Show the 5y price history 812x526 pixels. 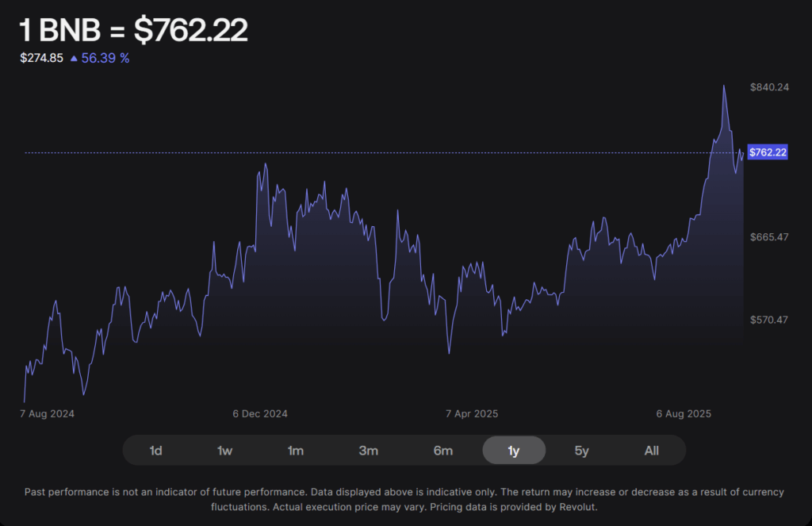point(581,451)
